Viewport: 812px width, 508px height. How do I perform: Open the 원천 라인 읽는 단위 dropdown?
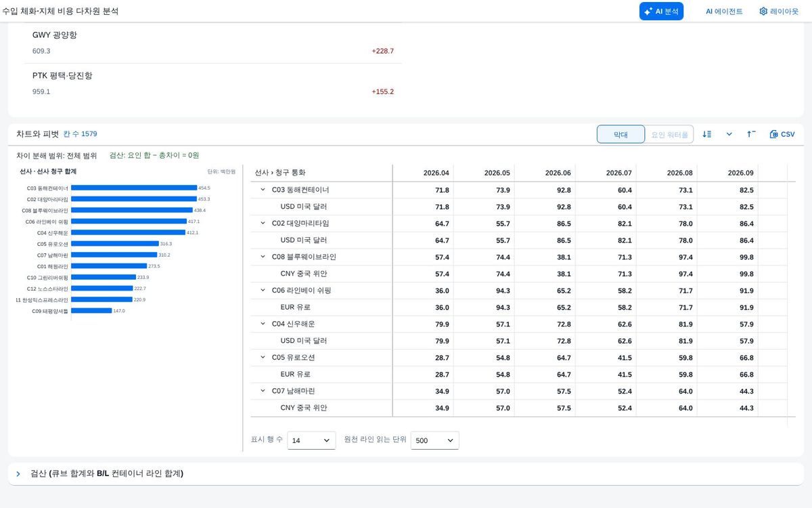pos(434,440)
